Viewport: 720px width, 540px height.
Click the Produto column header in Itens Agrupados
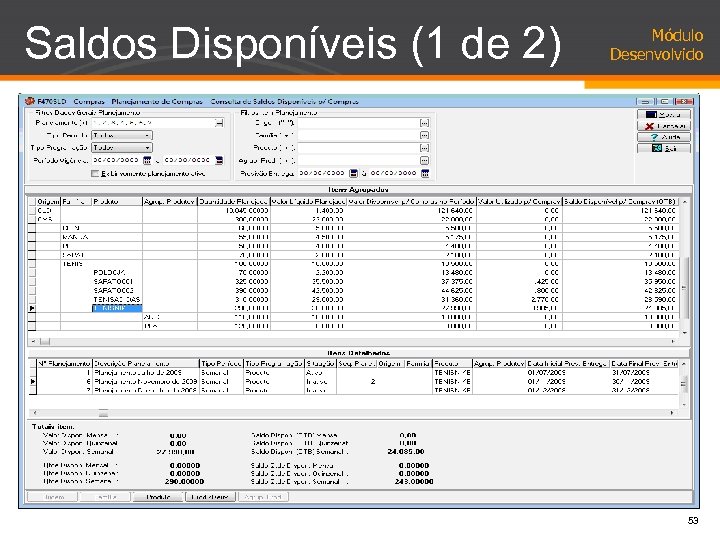coord(117,202)
